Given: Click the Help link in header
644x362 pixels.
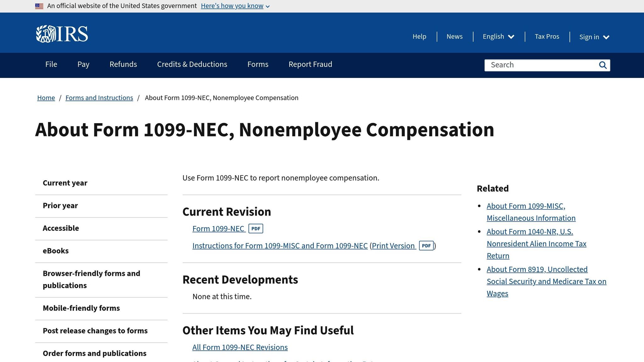Looking at the screenshot, I should [419, 36].
